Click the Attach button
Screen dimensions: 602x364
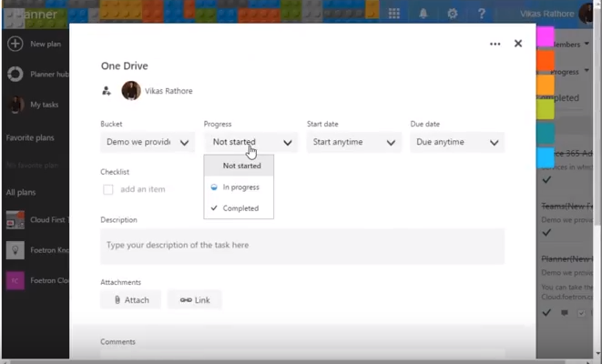131,300
